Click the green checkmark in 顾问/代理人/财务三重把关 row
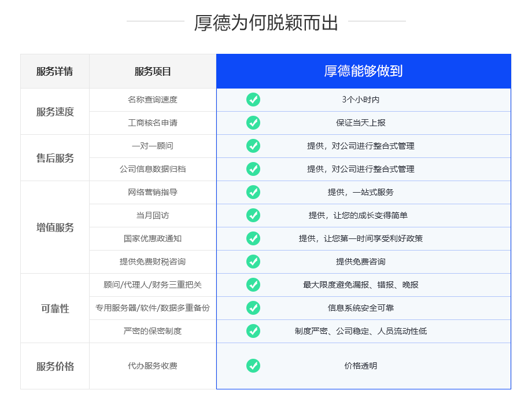Viewport: 532px width, 401px height. tap(253, 285)
